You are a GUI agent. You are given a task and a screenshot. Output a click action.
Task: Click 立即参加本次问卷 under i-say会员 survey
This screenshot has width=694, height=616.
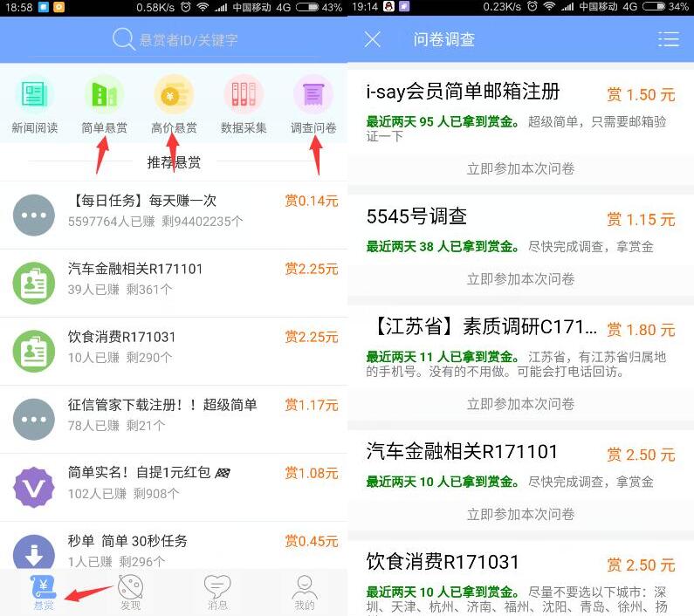point(520,168)
